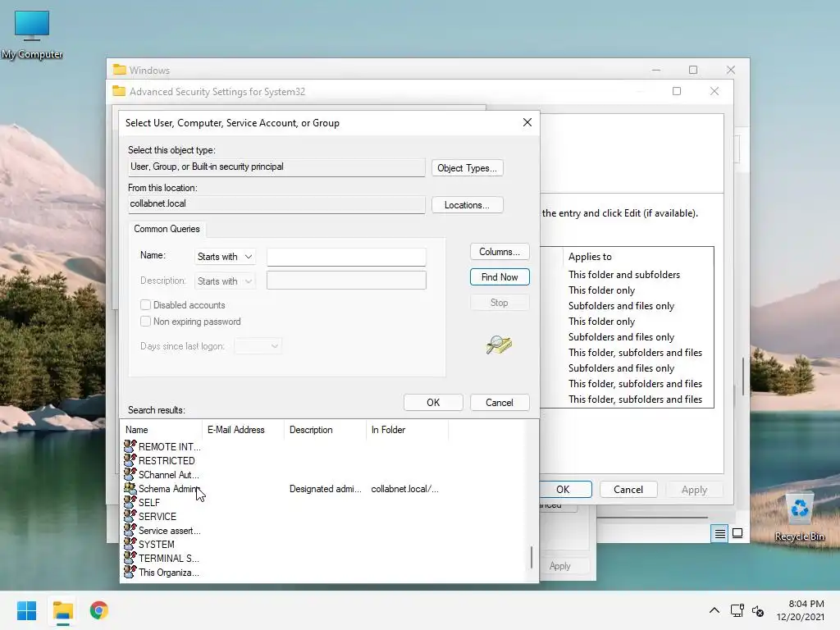Click 'collabnet.local/...' In Folder cell
The image size is (840, 630).
pos(405,489)
